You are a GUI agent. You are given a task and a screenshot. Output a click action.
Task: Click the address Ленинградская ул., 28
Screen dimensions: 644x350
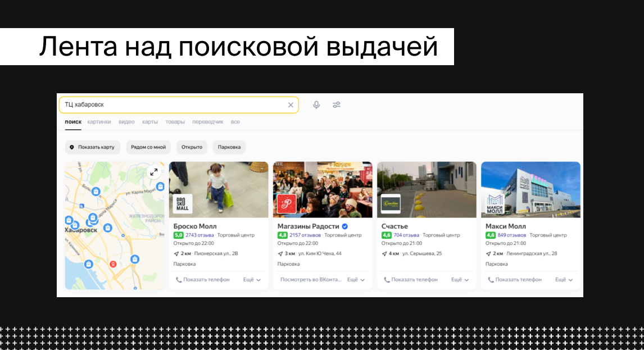click(x=532, y=254)
